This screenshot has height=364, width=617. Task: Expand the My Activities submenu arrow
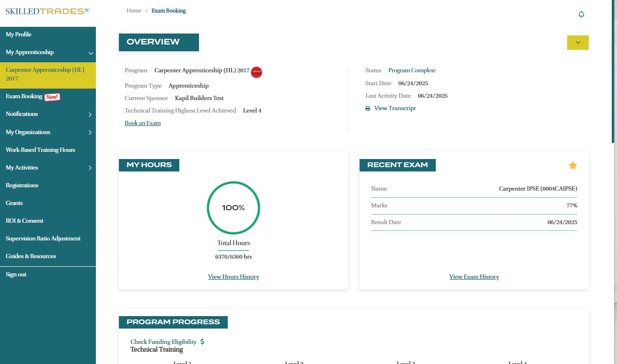click(x=90, y=168)
